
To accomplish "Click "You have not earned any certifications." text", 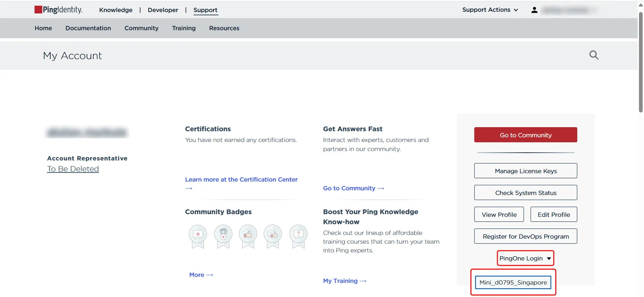I will [241, 140].
